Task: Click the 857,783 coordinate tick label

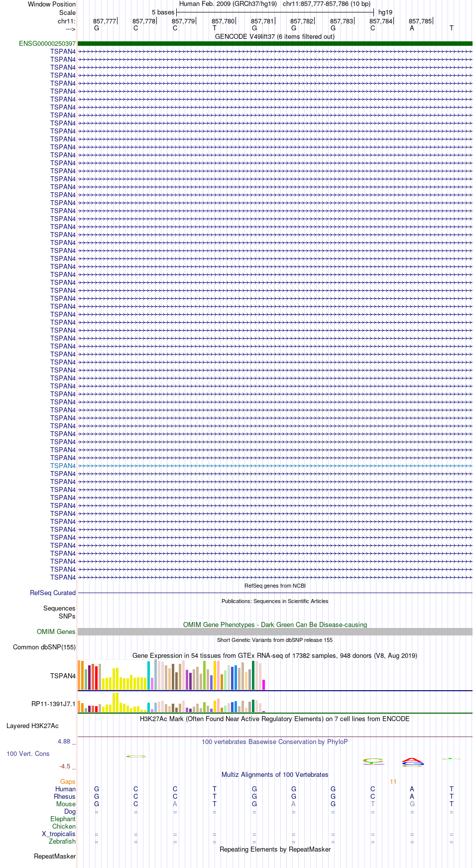Action: [x=342, y=21]
